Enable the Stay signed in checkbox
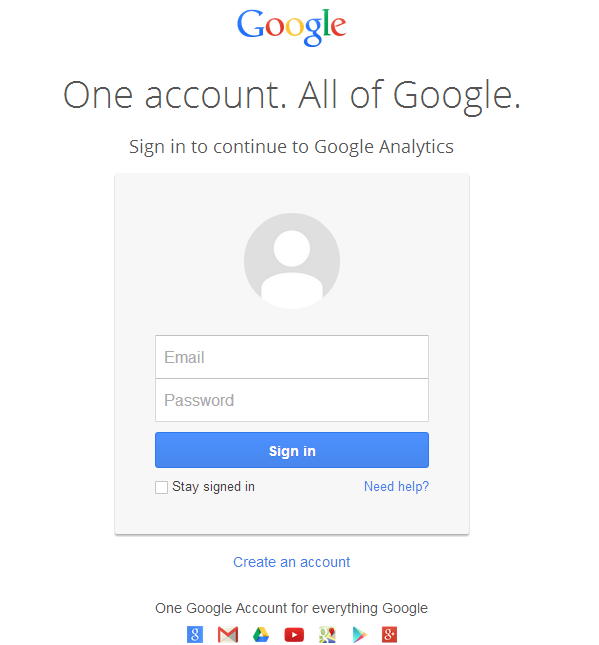This screenshot has height=645, width=599. point(161,487)
